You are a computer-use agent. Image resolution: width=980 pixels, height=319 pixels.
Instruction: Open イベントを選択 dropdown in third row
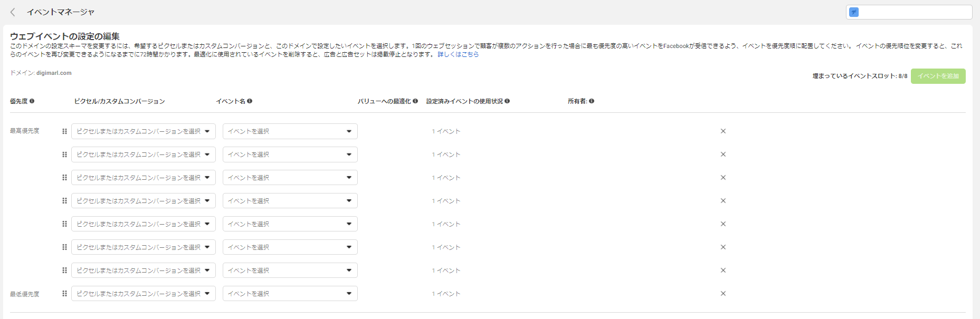(x=290, y=178)
